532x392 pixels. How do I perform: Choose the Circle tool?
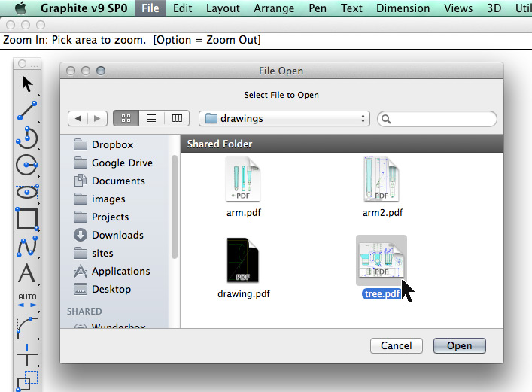(27, 164)
